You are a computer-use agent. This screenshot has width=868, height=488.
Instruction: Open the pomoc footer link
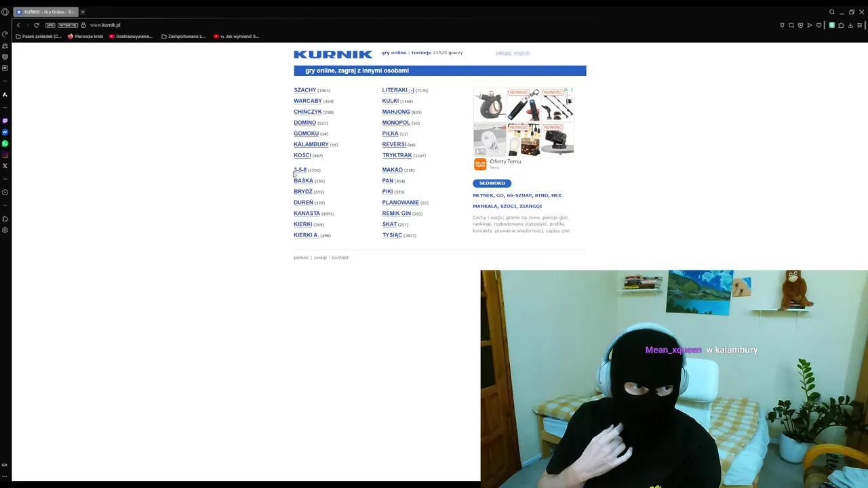(301, 258)
